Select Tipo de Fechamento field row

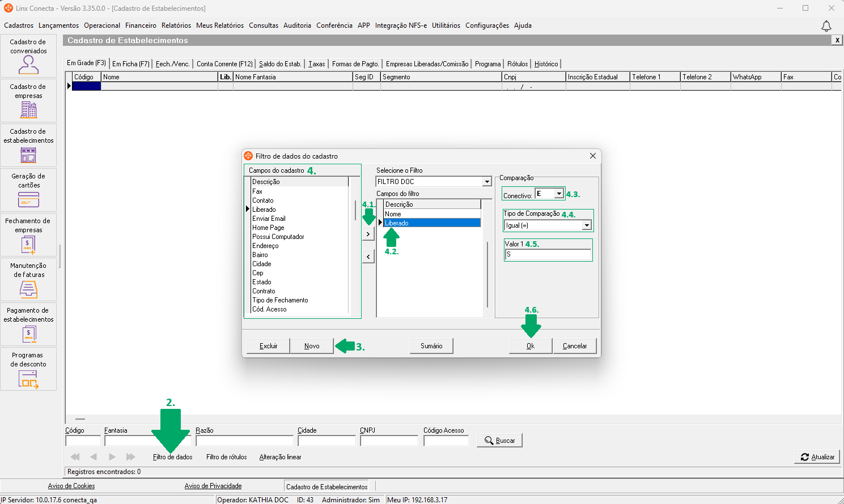tap(299, 300)
